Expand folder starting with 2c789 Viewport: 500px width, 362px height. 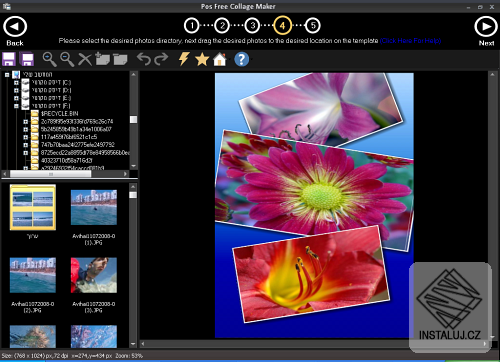pos(25,122)
